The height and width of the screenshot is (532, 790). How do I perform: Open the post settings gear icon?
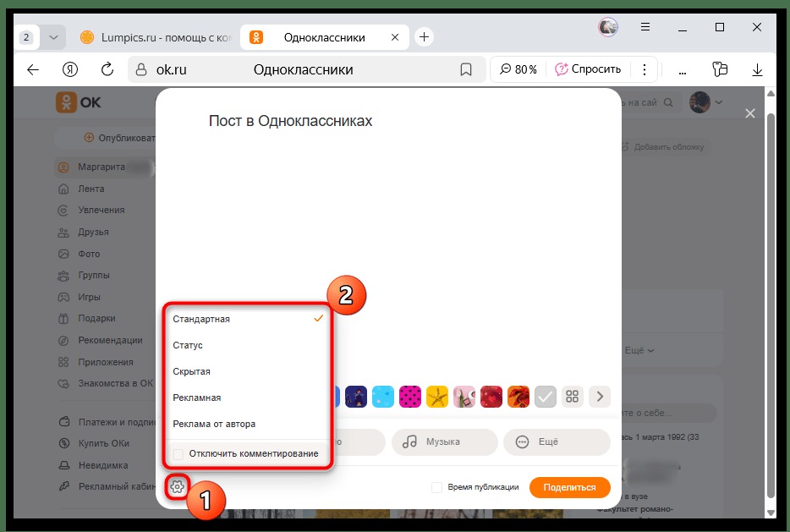coord(177,486)
